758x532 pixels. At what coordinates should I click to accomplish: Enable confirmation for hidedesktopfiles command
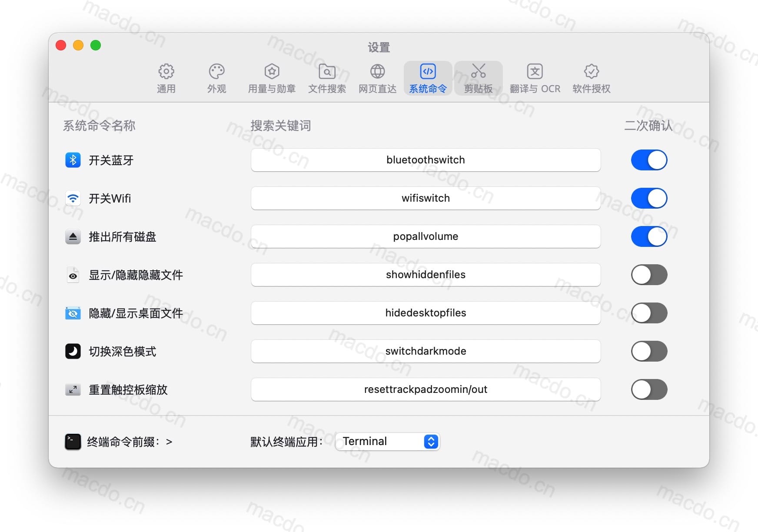(x=649, y=313)
